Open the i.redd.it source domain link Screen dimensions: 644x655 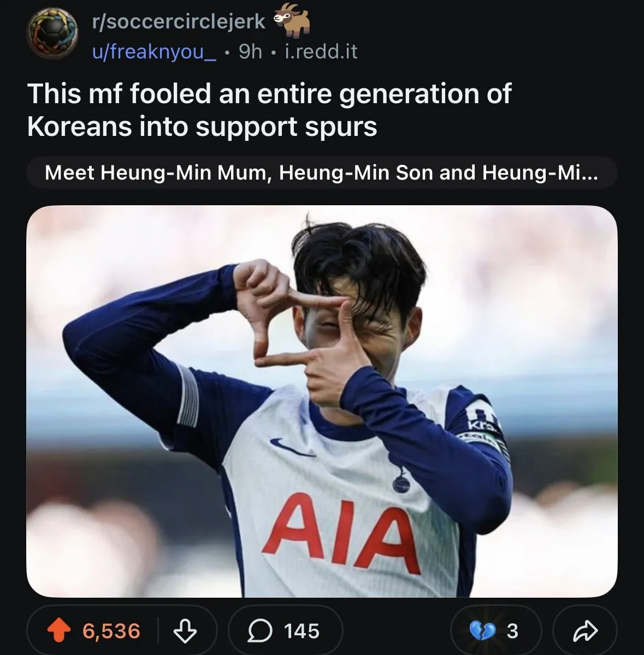pos(321,51)
